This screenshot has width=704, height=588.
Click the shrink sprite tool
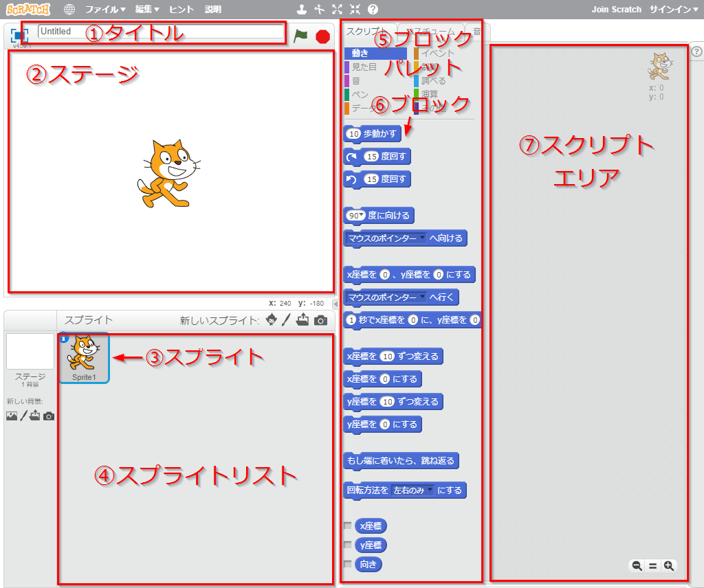[x=355, y=10]
